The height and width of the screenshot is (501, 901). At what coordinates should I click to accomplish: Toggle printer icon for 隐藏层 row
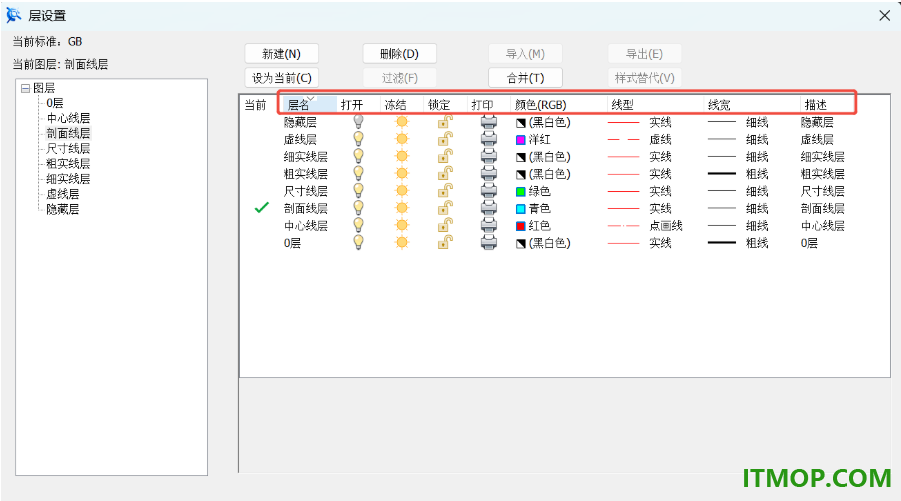(489, 122)
